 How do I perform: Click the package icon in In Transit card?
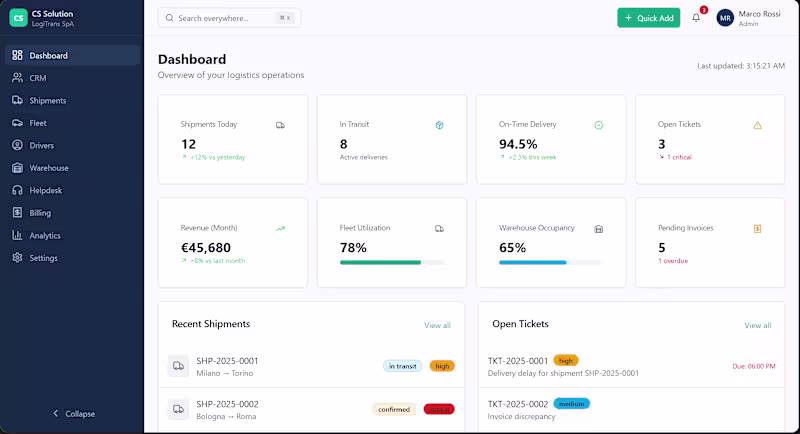click(x=439, y=125)
